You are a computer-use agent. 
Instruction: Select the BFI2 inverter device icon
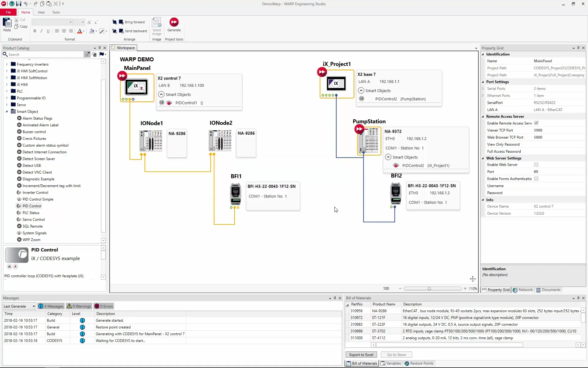click(x=396, y=194)
